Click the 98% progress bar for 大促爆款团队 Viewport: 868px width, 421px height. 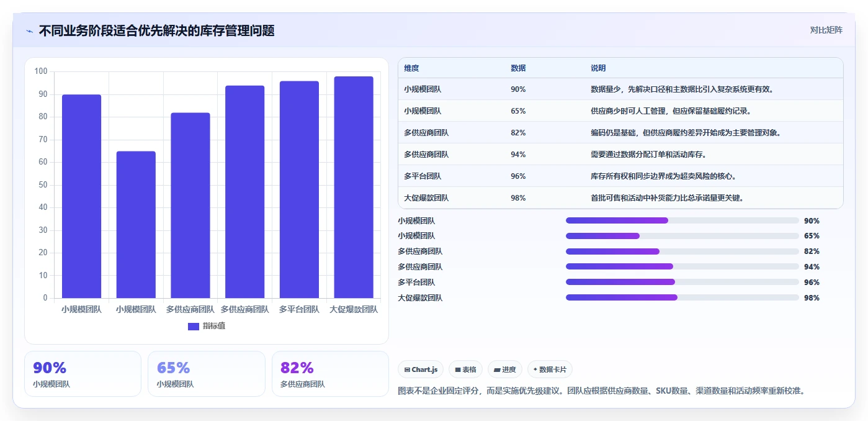682,297
